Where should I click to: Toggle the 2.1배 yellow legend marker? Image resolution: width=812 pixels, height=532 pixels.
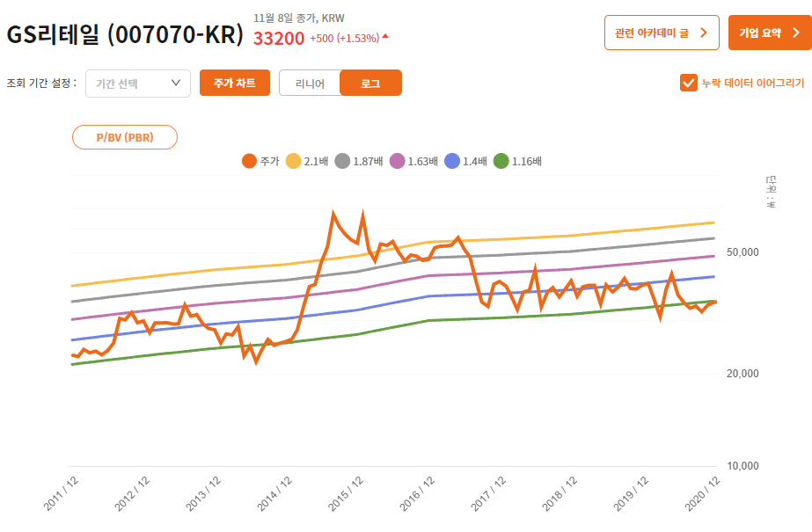tap(293, 161)
